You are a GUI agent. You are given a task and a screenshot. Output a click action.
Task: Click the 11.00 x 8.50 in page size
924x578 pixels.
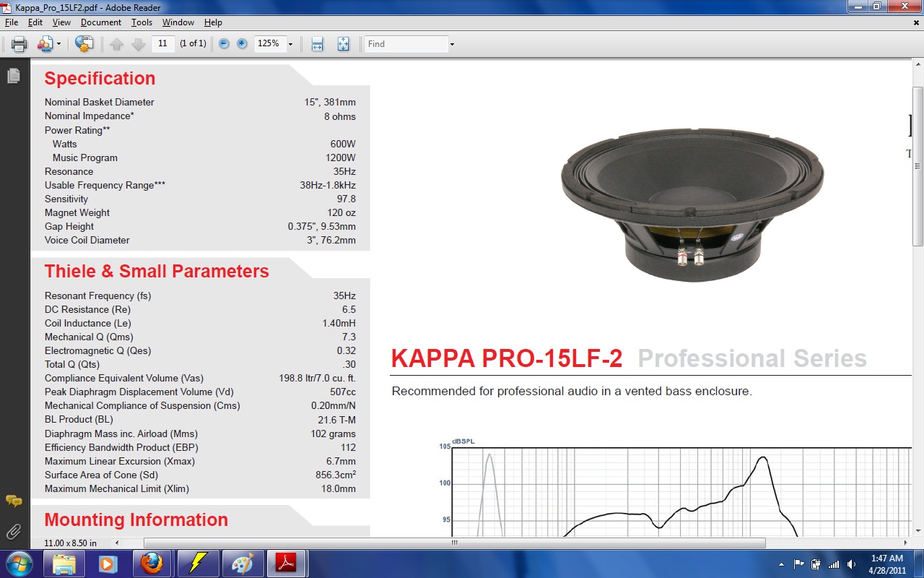tap(70, 543)
